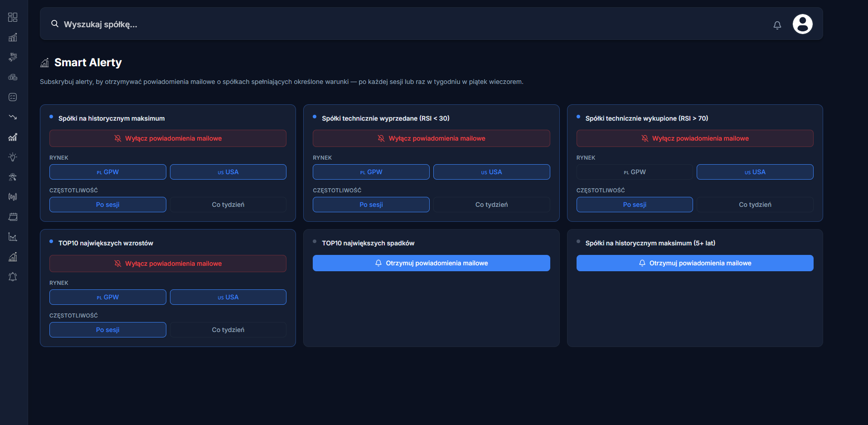Disable email notifications for TOP10 największych wzrostów
868x425 pixels.
(x=168, y=264)
